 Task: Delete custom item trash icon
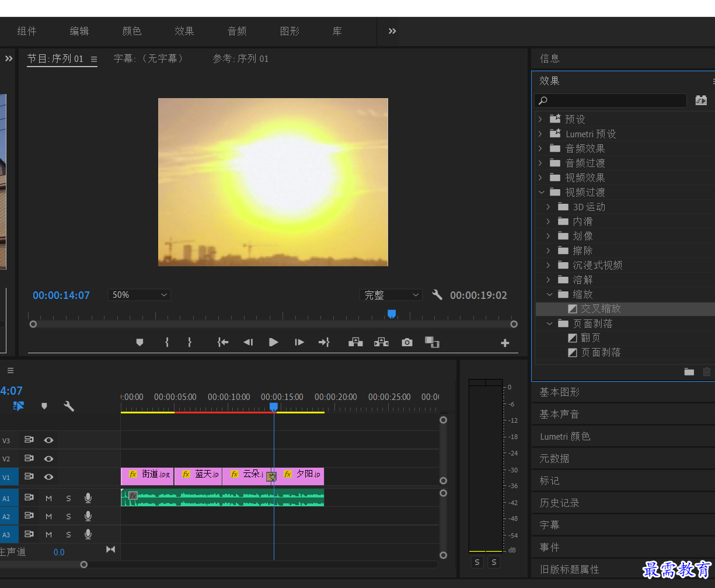pyautogui.click(x=707, y=372)
